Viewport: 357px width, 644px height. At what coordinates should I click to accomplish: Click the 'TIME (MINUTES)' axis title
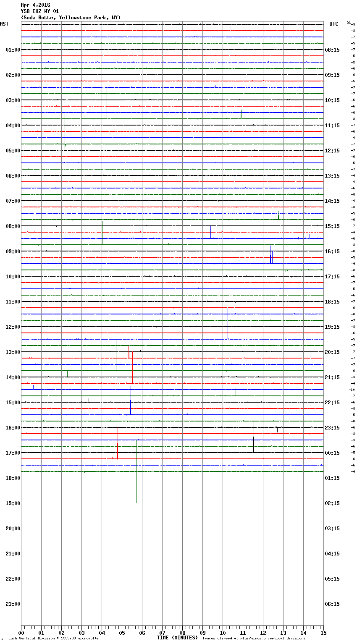click(x=177, y=638)
